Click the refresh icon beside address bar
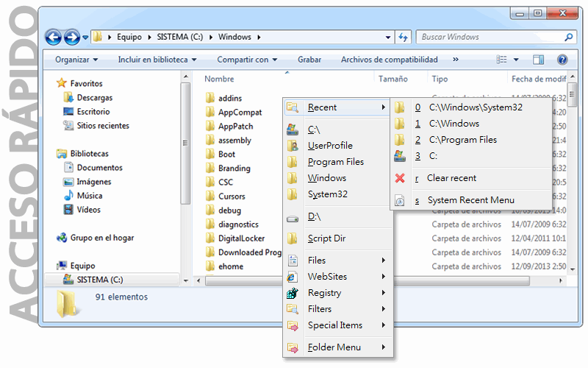The image size is (588, 368). 403,38
